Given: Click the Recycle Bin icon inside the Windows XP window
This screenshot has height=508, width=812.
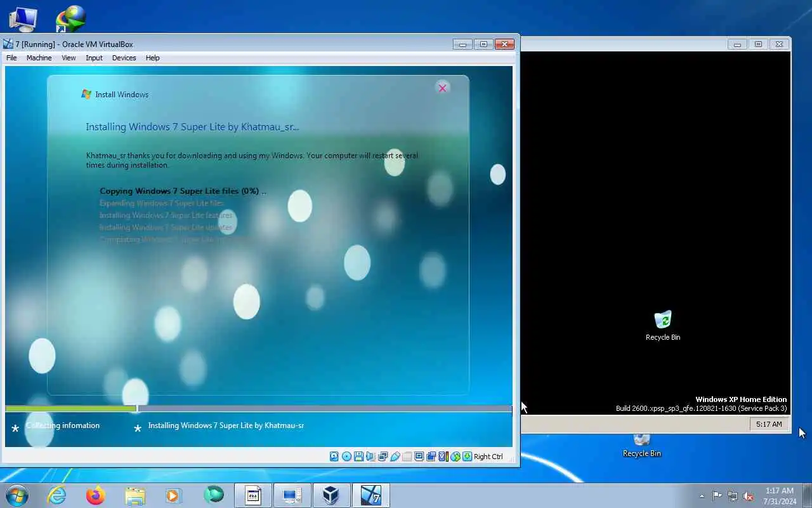Looking at the screenshot, I should click(663, 319).
